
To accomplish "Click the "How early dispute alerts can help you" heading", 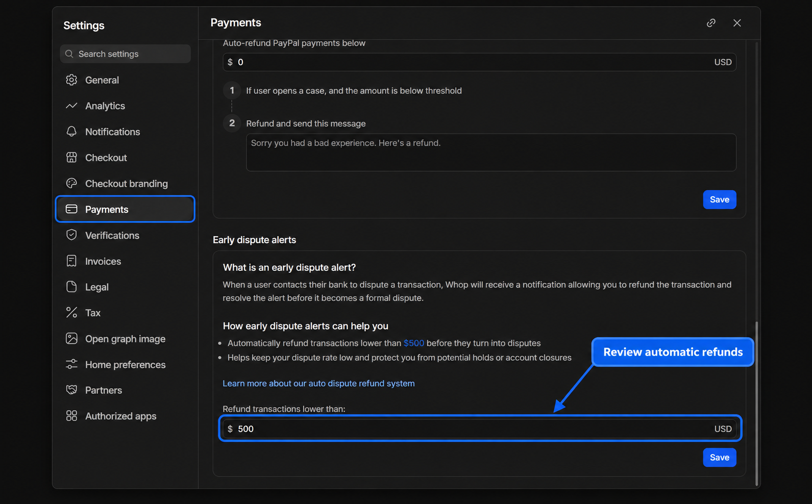I will point(305,326).
